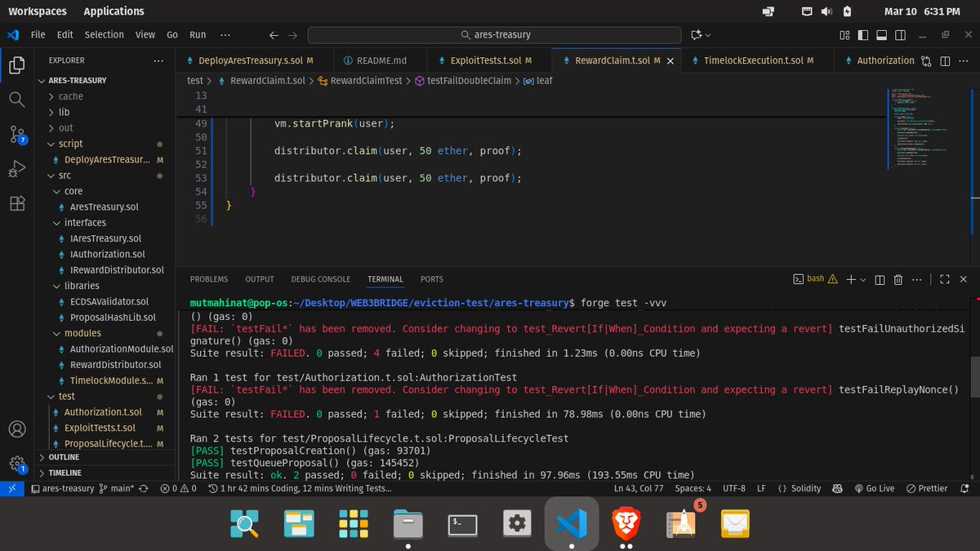Close the terminal panel
This screenshot has height=551, width=980.
click(964, 279)
